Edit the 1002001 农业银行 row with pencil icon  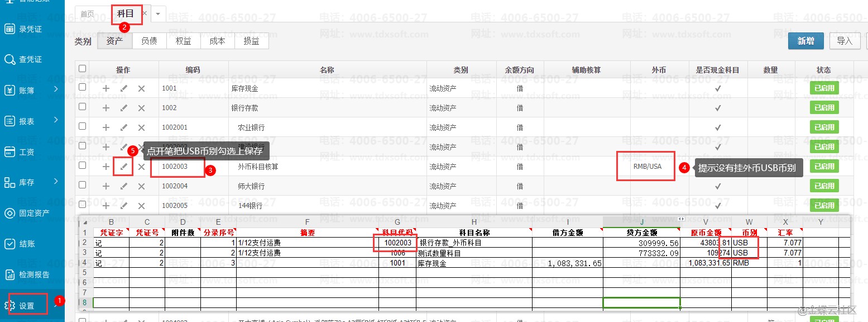(x=124, y=127)
